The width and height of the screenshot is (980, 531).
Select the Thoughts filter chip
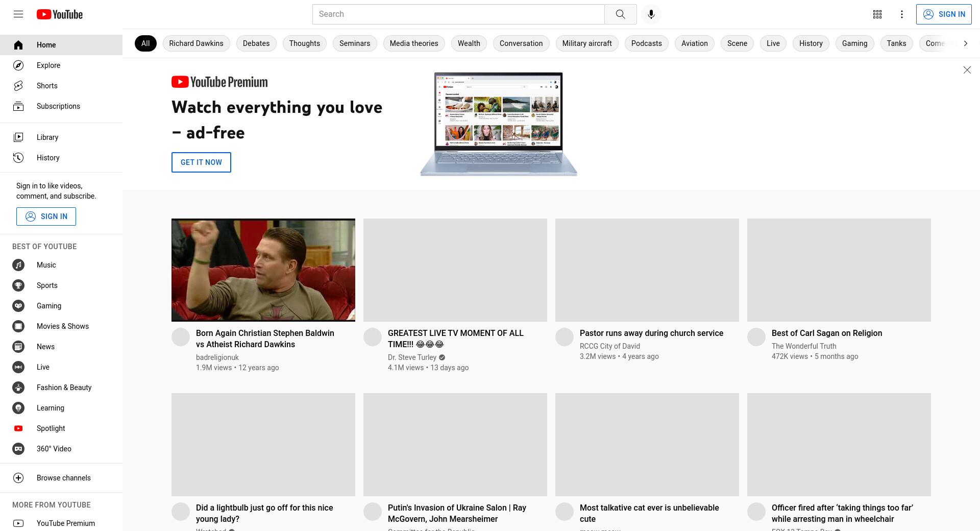coord(305,43)
